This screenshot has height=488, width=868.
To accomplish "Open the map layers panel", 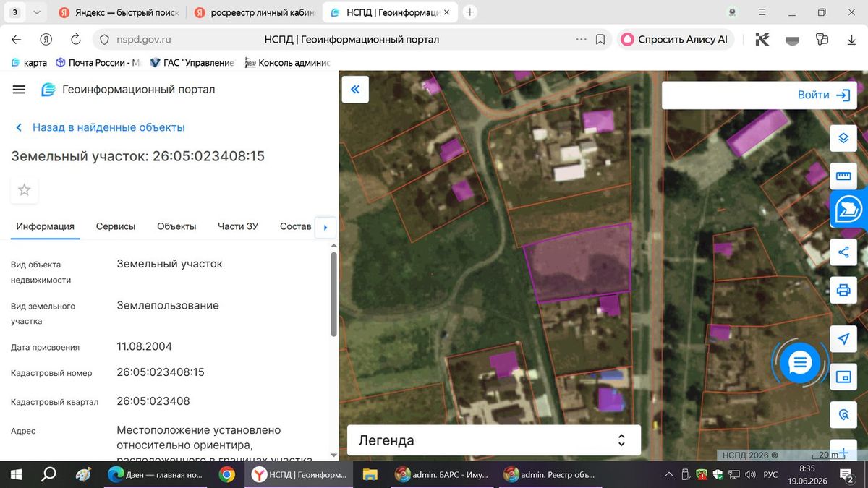I will 843,138.
